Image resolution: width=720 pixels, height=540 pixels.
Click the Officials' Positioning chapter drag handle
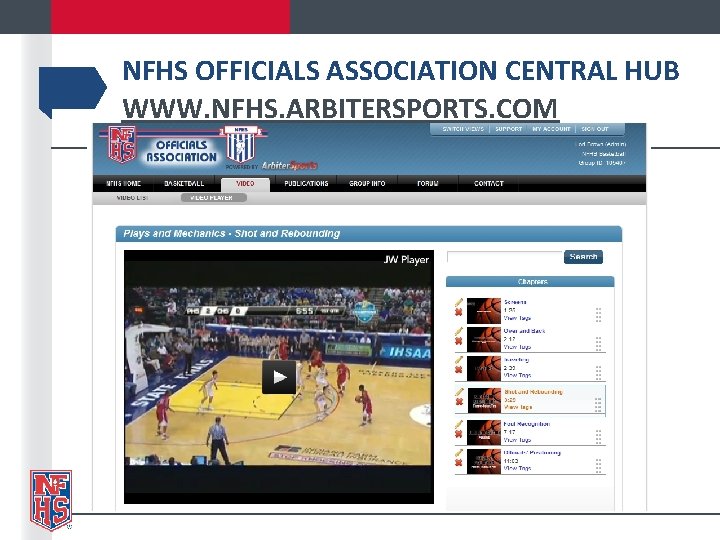pyautogui.click(x=598, y=466)
